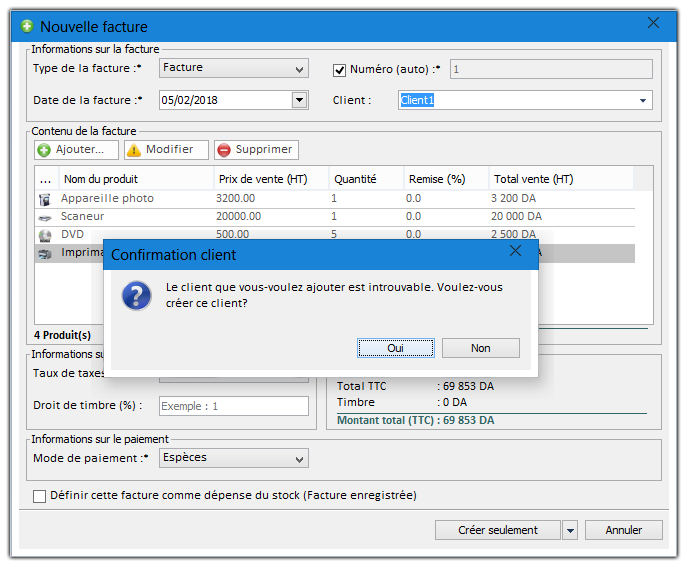Viewport: 687px width, 567px height.
Task: Click the disc icon beside DVD row
Action: [x=44, y=235]
